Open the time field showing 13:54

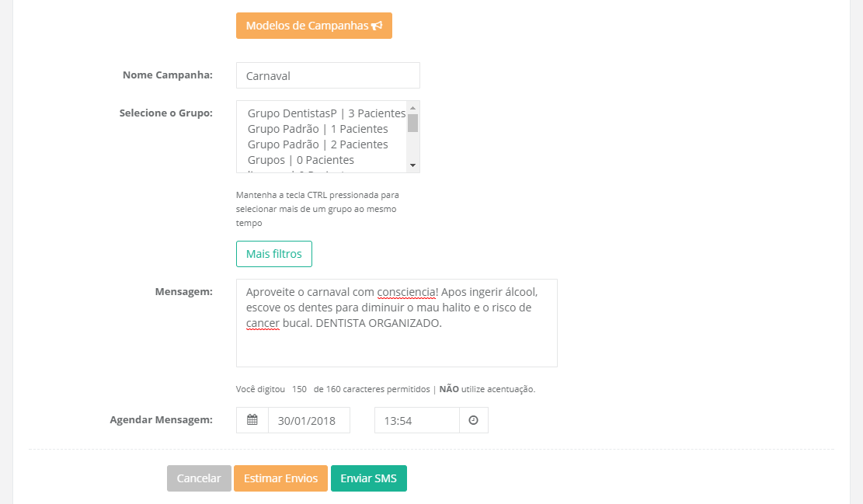(416, 420)
